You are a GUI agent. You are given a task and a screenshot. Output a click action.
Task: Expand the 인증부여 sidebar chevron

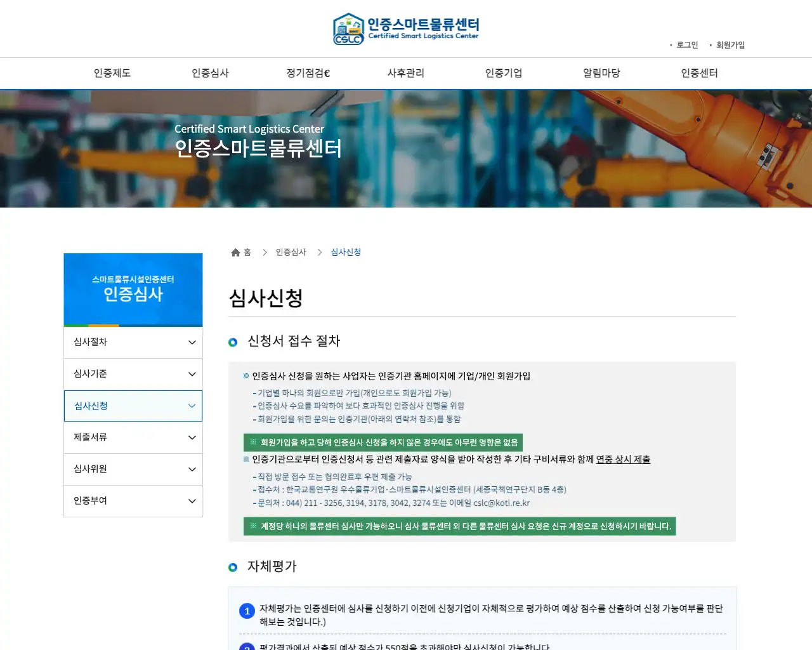click(x=192, y=501)
